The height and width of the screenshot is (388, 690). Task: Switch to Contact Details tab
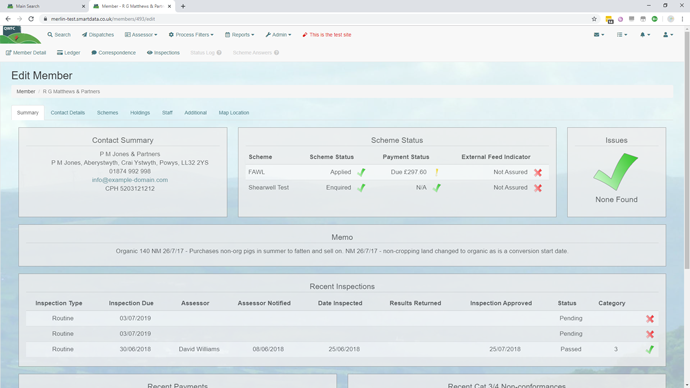click(68, 113)
